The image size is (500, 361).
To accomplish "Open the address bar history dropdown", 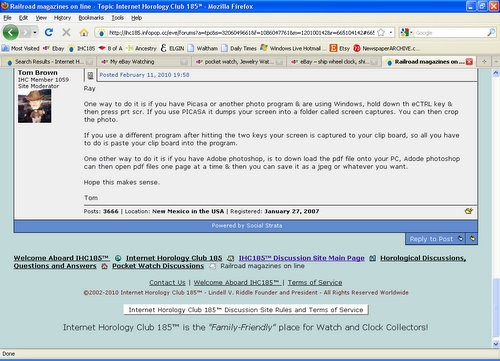I will pyautogui.click(x=391, y=33).
